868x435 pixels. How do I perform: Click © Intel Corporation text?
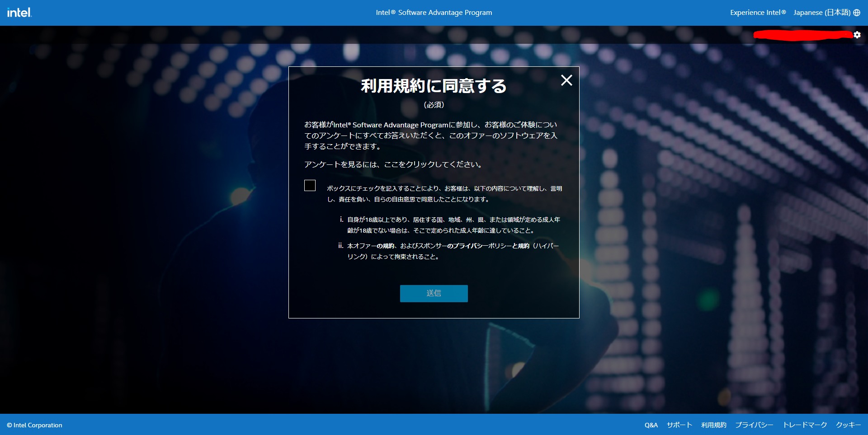point(34,425)
